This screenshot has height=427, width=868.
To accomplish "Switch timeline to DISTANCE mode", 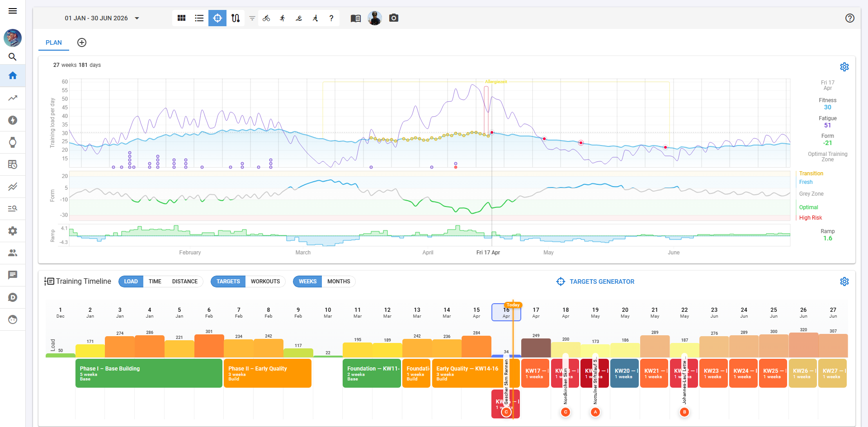I will 184,282.
